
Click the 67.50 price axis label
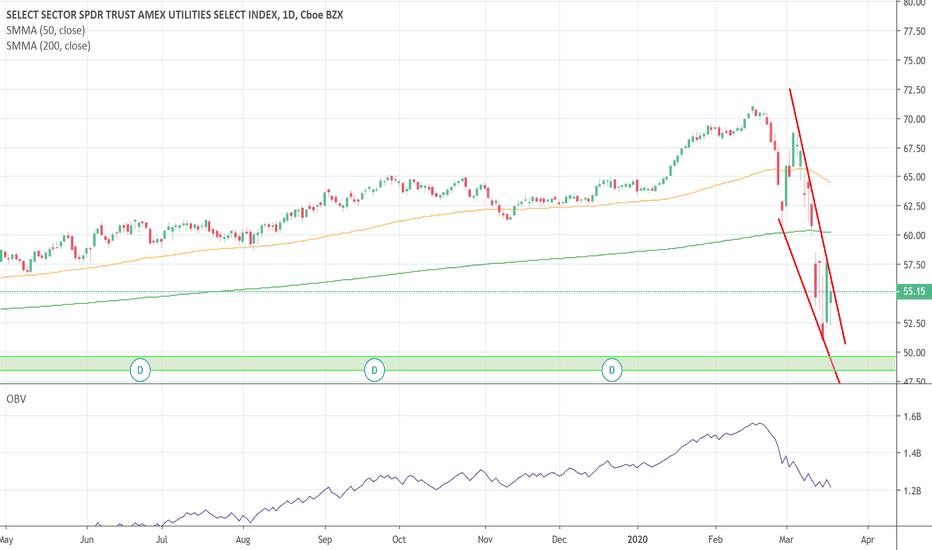click(x=914, y=148)
